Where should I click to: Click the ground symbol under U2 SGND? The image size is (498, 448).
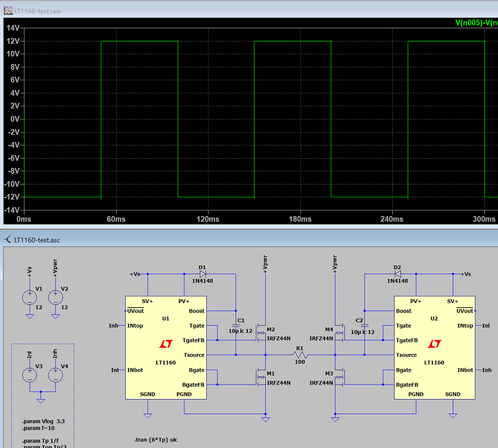(x=453, y=416)
